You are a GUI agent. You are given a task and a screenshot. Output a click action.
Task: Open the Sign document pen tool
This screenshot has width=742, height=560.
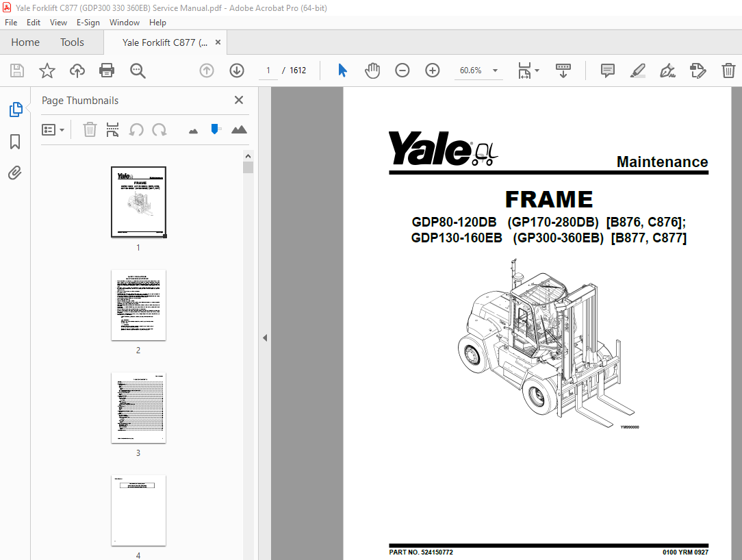pos(667,71)
